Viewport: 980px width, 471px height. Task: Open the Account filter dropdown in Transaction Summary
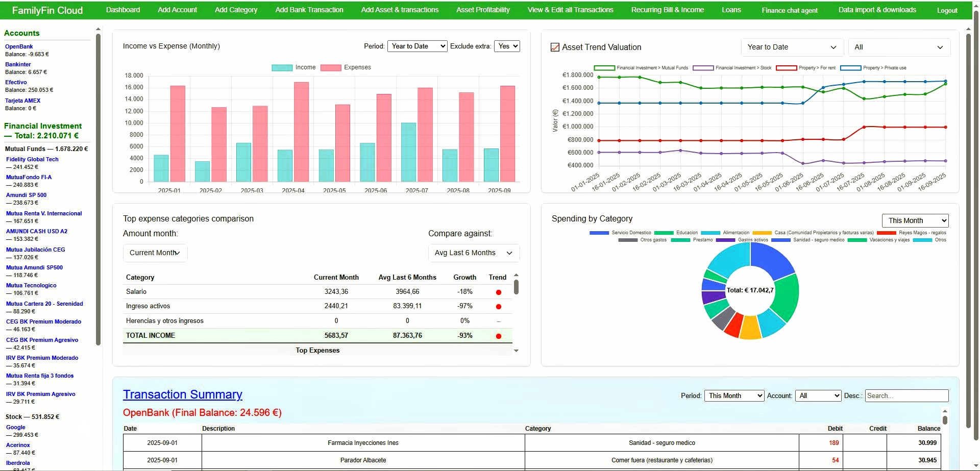click(x=818, y=395)
